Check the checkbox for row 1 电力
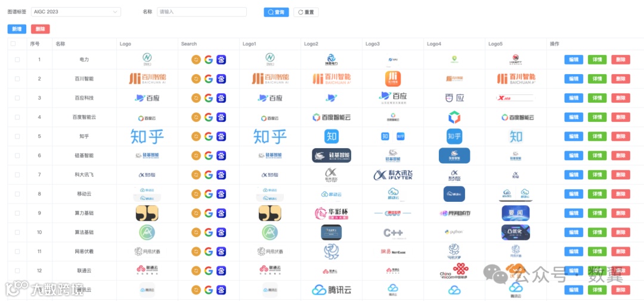Viewport: 644px width, 301px height. [17, 60]
